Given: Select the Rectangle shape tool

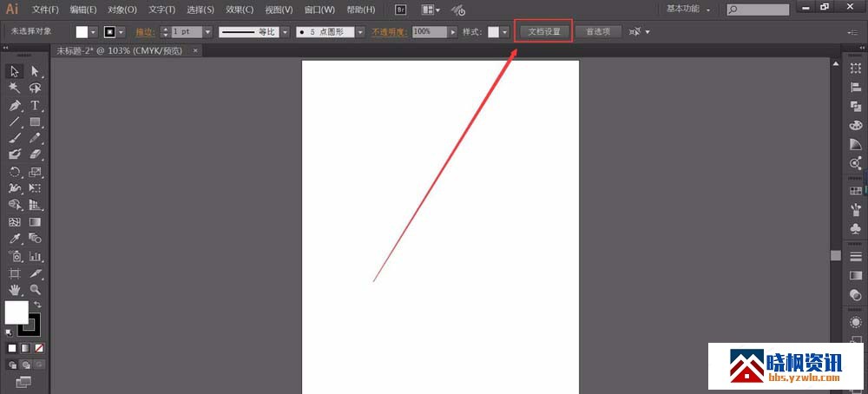Looking at the screenshot, I should pos(36,122).
